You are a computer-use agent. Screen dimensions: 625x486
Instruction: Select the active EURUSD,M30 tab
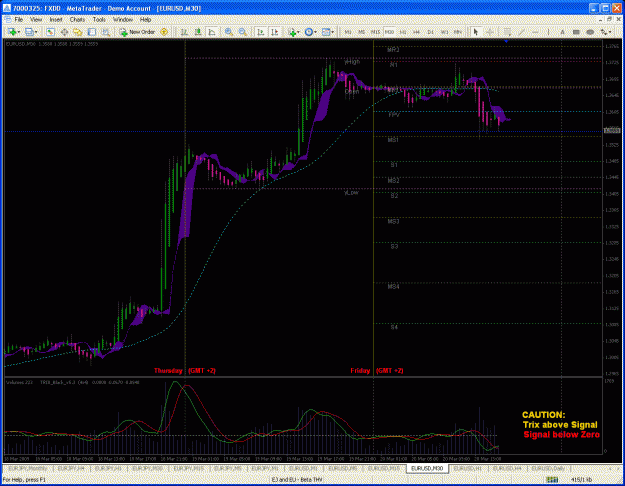pyautogui.click(x=427, y=468)
